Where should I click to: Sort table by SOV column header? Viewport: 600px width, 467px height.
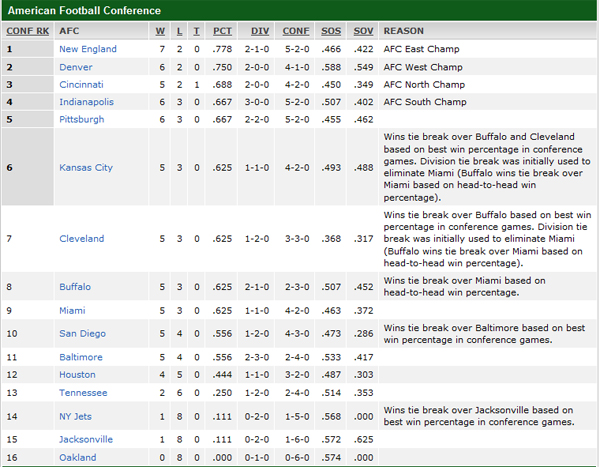363,31
